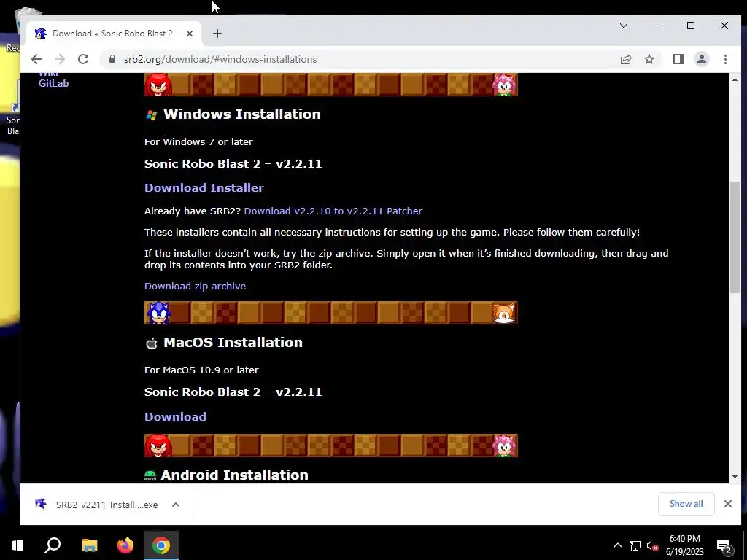Screen dimensions: 747x560
Task: Click the page scroll up arrow
Action: click(x=735, y=79)
